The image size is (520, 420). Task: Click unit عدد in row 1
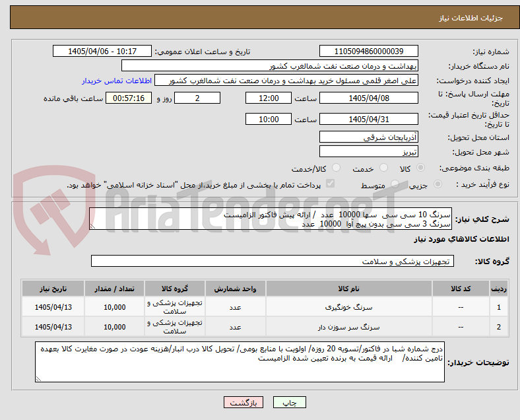coord(235,307)
